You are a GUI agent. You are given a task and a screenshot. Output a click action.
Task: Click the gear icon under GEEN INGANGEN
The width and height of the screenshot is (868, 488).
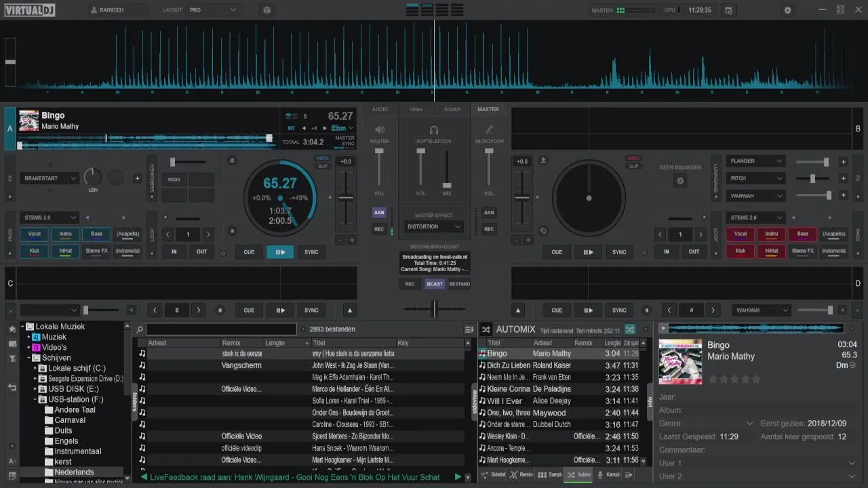(680, 181)
